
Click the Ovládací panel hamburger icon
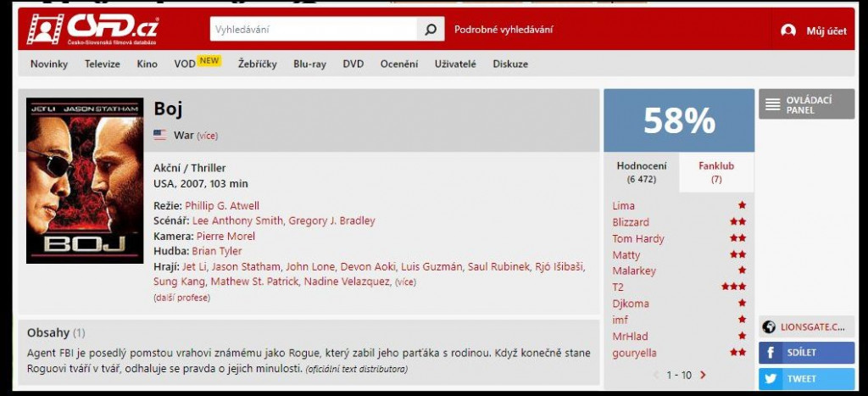[772, 104]
